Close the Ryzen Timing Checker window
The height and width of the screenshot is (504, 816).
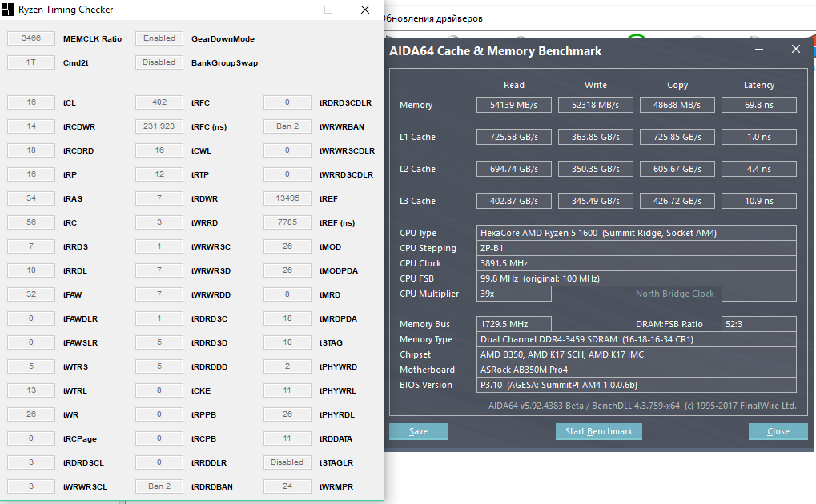[x=365, y=10]
